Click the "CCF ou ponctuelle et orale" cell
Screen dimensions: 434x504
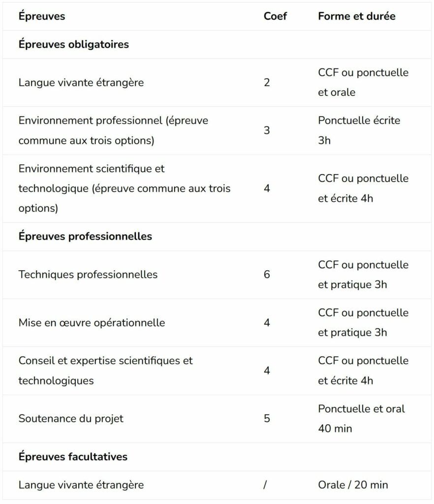[363, 83]
